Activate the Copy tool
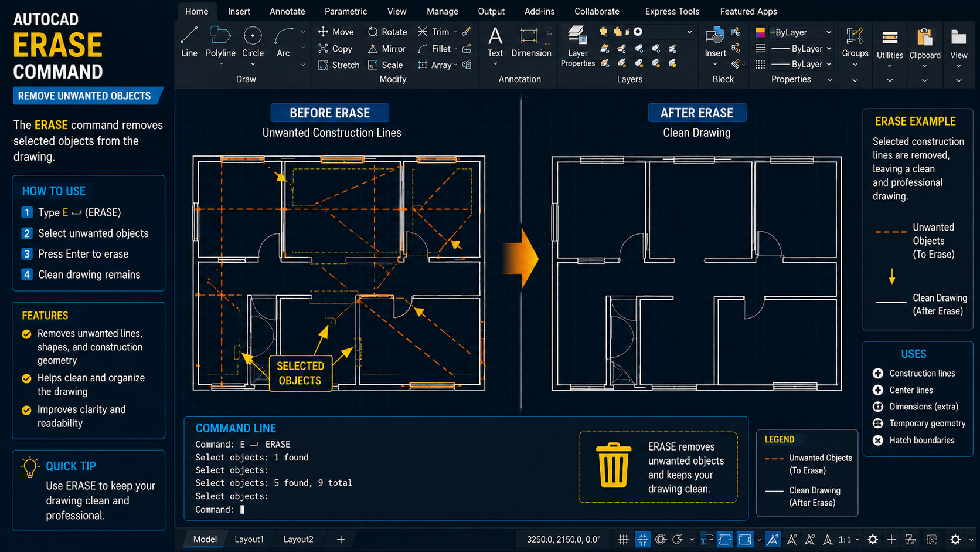Screen dimensions: 980x552 click(x=335, y=49)
